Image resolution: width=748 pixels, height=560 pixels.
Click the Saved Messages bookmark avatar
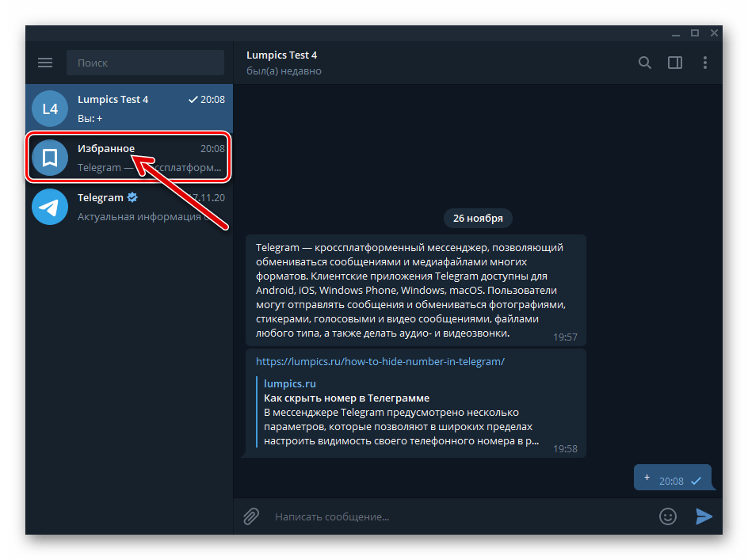coord(49,157)
